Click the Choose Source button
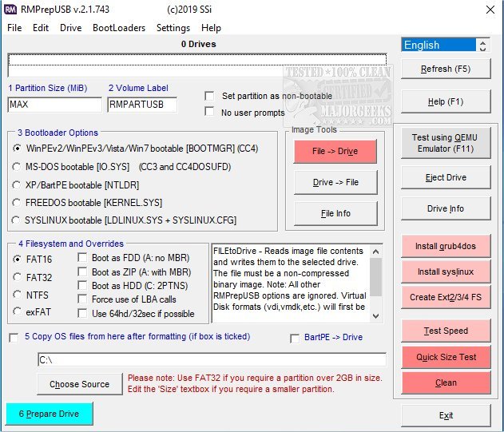Viewport: 504px width, 432px height. 80,384
